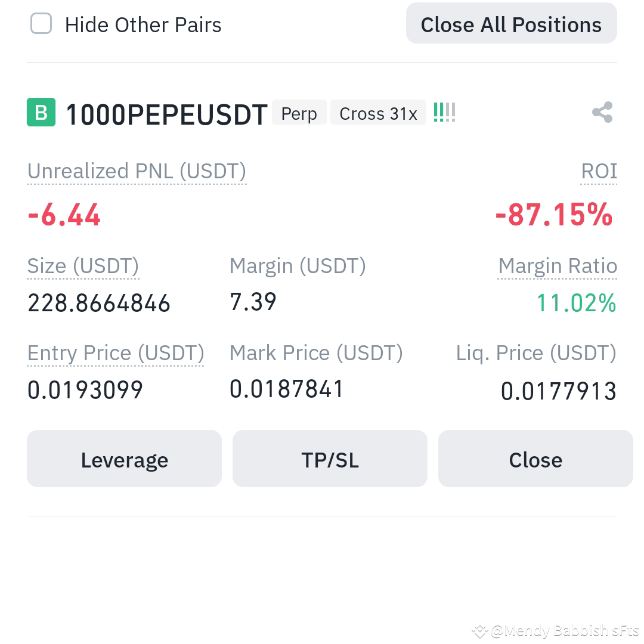The height and width of the screenshot is (644, 644).
Task: Expand the Unrealized PNL (USDT) tooltip
Action: pos(137,171)
